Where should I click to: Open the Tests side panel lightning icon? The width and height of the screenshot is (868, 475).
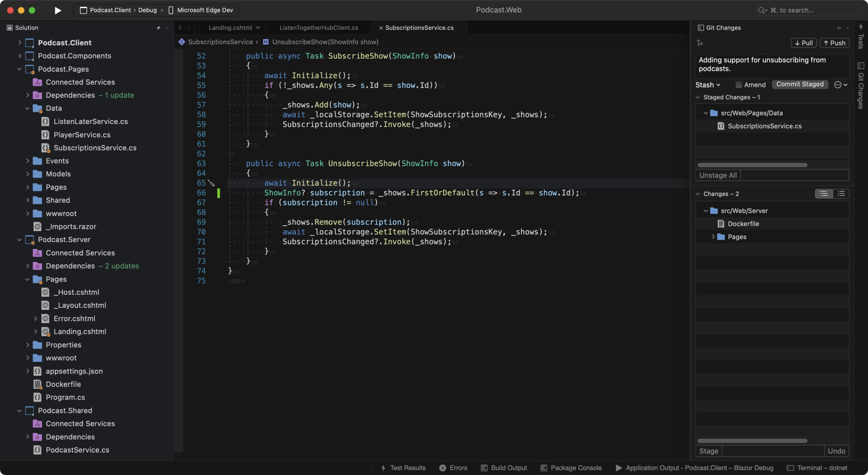(x=861, y=27)
